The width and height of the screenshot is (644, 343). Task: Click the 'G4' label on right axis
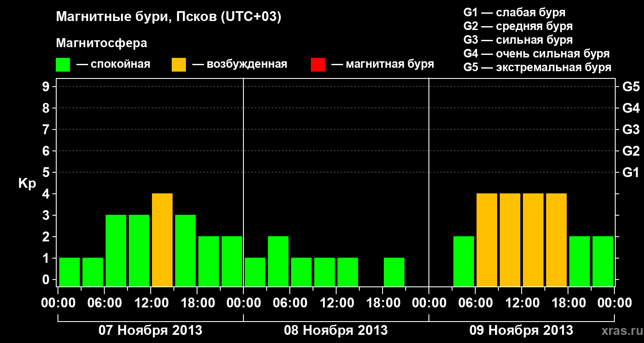[x=631, y=108]
